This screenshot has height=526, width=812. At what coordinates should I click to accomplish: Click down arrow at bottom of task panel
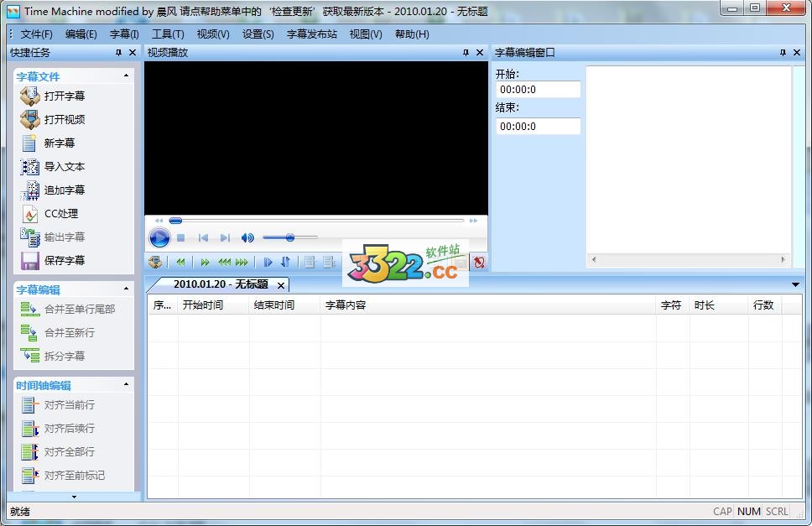pyautogui.click(x=74, y=497)
